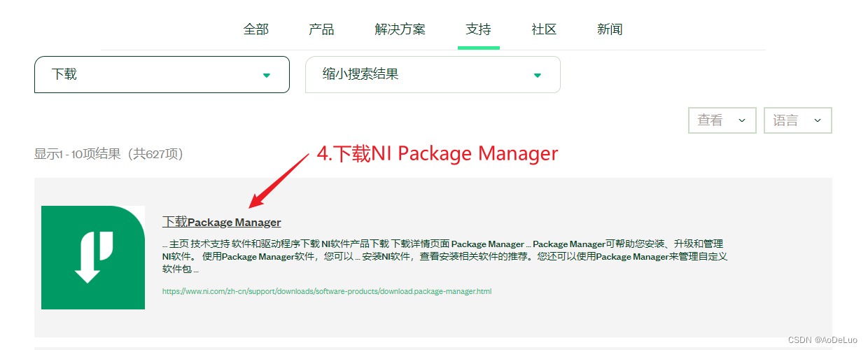Open the 查看 view dropdown
The image size is (868, 350).
[722, 120]
